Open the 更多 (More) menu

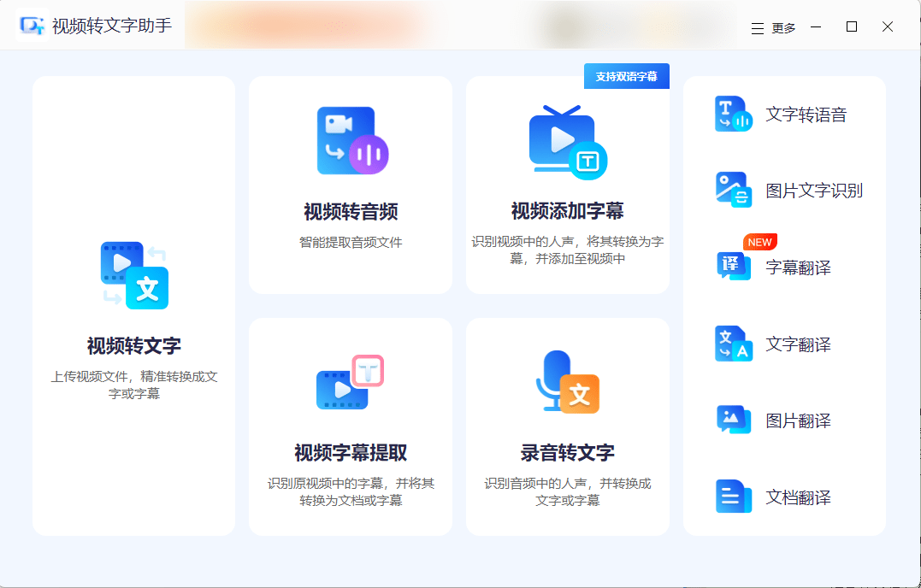(x=783, y=27)
